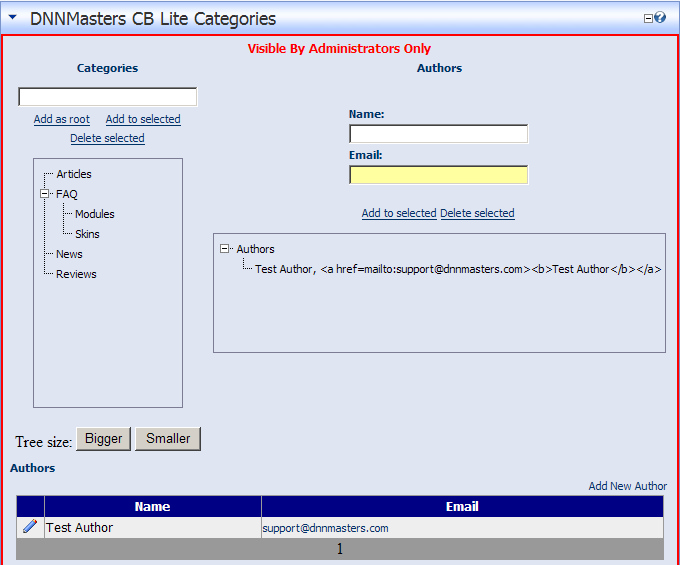Click 'Add to selected' under Authors

pyautogui.click(x=399, y=213)
